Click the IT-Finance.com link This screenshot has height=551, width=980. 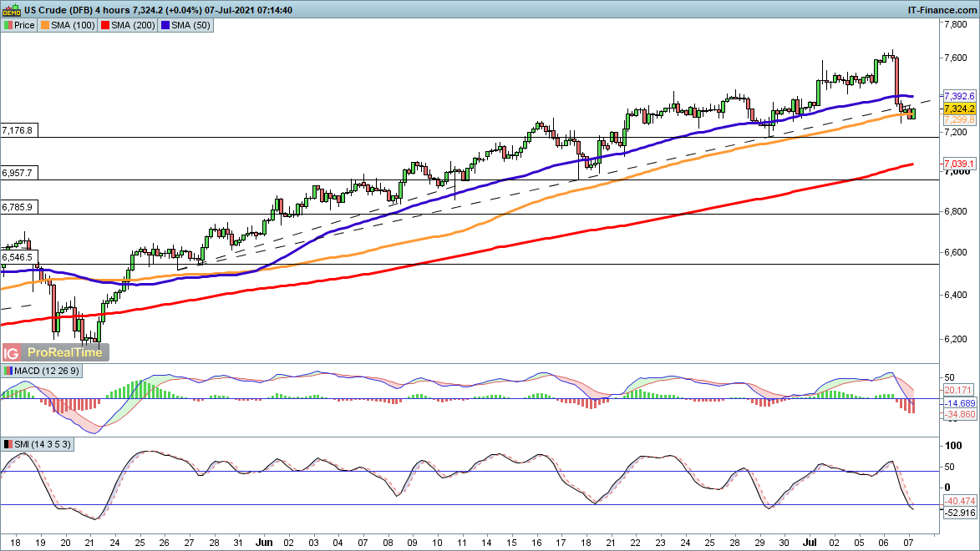942,9
